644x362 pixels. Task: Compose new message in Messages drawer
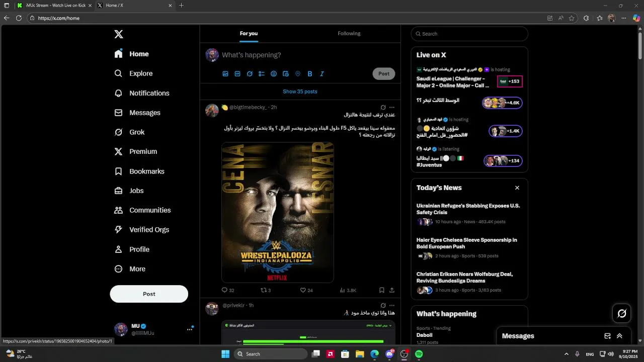[607, 336]
